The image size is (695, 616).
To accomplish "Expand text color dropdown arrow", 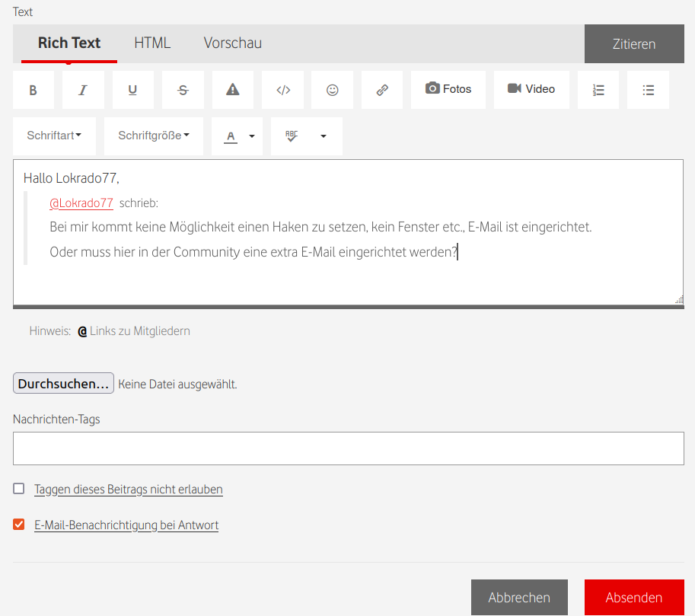I will (x=252, y=136).
